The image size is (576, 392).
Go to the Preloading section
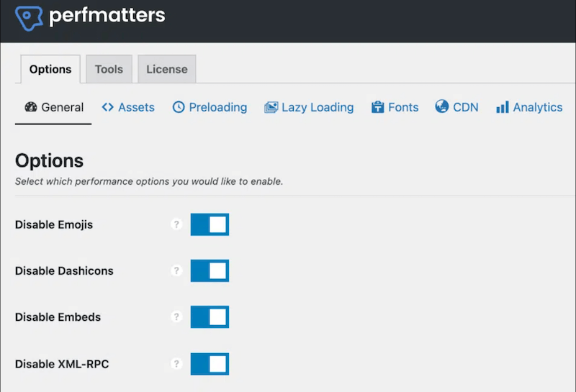click(210, 107)
